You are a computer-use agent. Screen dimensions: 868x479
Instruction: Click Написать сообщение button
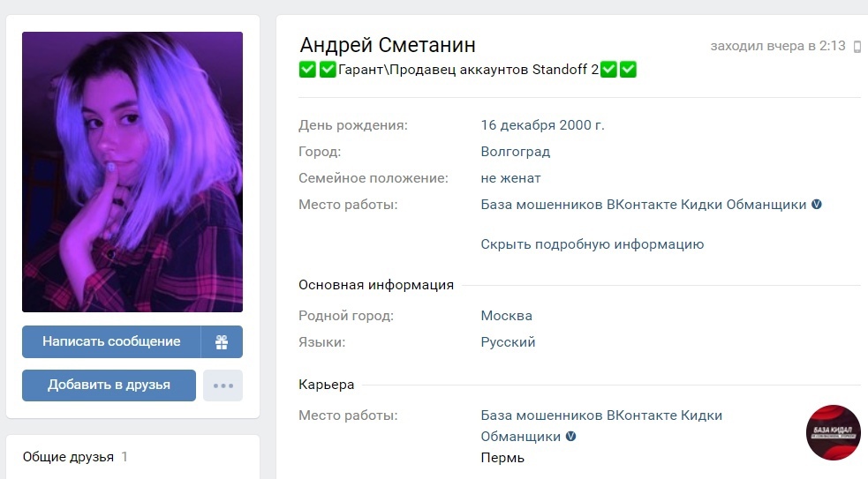[x=111, y=341]
